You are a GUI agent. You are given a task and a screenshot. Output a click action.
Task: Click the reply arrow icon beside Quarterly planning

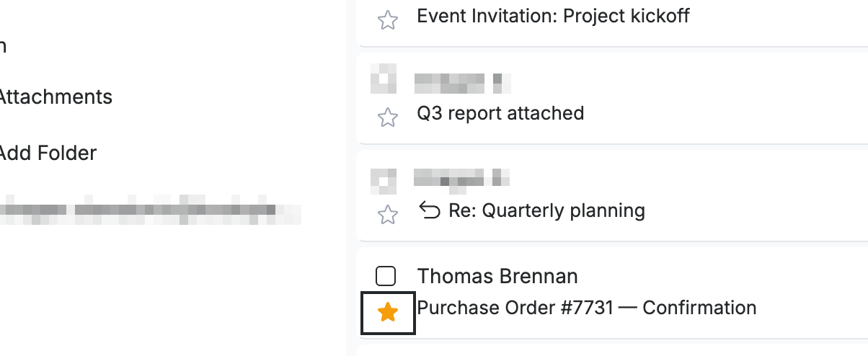430,210
